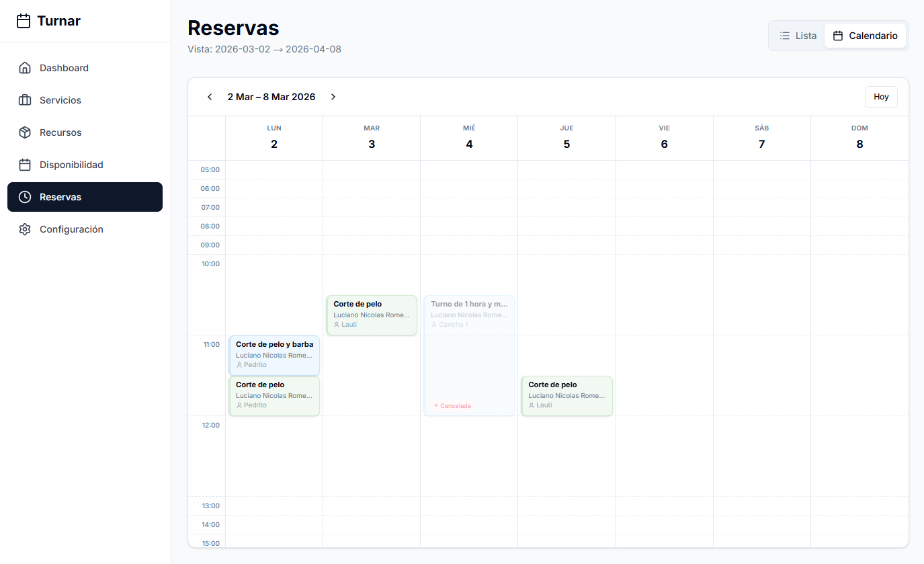Click the Dashboard home icon
Image resolution: width=924 pixels, height=564 pixels.
coord(25,68)
